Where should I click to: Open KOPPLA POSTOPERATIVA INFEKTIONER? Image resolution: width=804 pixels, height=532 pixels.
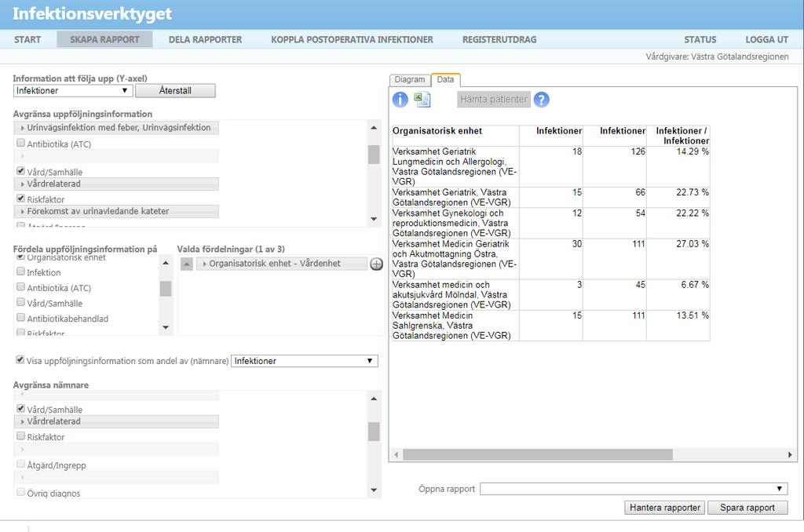(352, 39)
